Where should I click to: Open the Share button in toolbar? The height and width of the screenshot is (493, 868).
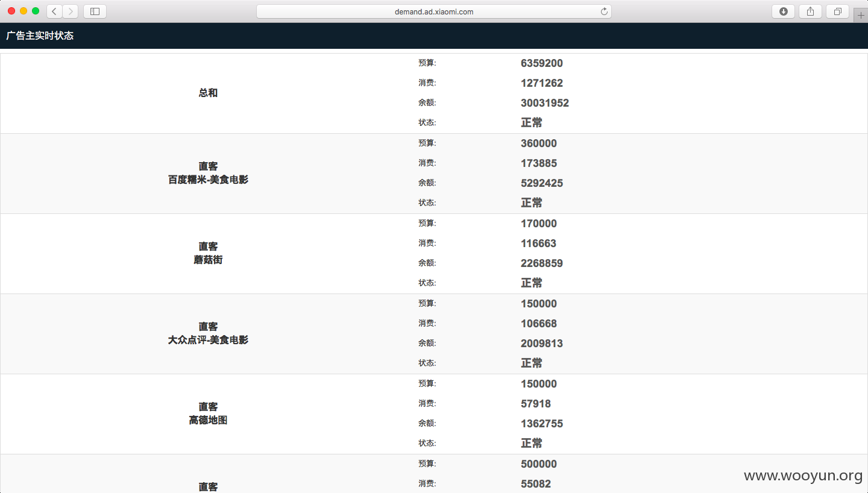pos(810,11)
